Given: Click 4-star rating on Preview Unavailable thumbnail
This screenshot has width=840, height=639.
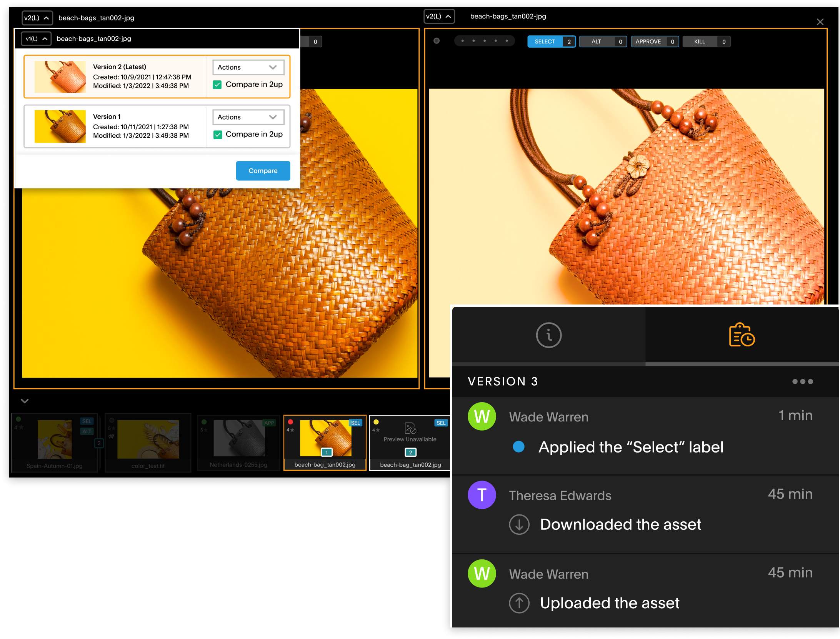Looking at the screenshot, I should 376,430.
